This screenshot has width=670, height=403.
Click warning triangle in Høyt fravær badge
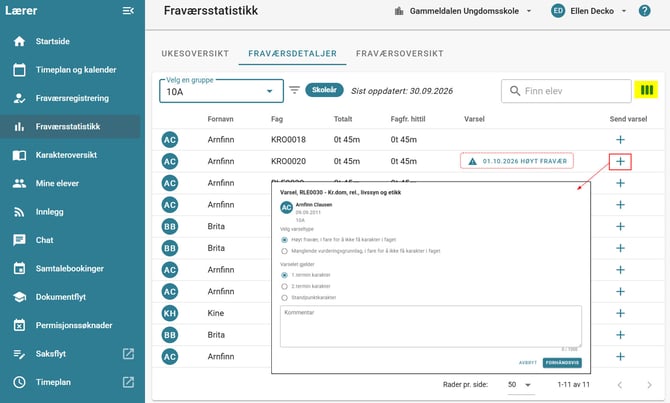472,162
